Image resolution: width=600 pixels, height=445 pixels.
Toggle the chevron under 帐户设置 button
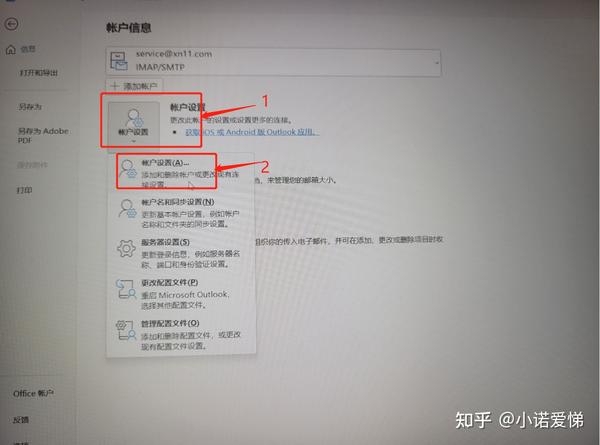point(134,141)
